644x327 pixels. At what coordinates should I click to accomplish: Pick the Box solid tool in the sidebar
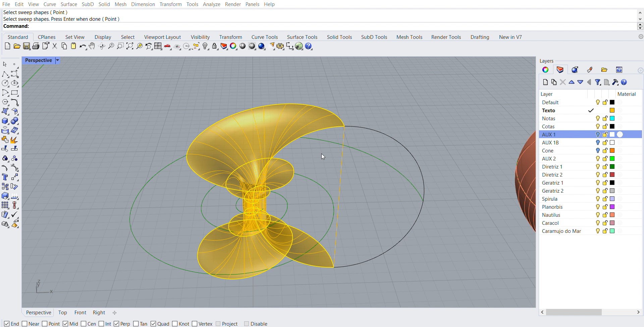[x=5, y=121]
